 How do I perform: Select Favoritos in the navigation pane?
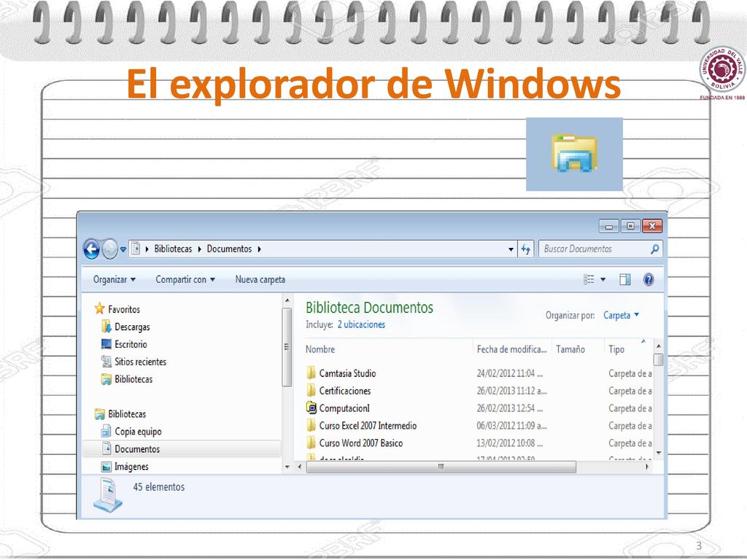pyautogui.click(x=124, y=309)
